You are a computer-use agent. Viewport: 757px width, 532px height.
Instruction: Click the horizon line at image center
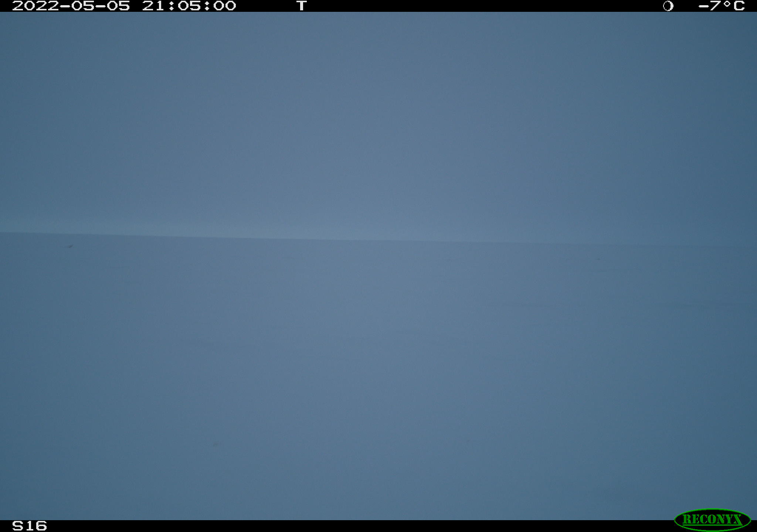[x=378, y=240]
